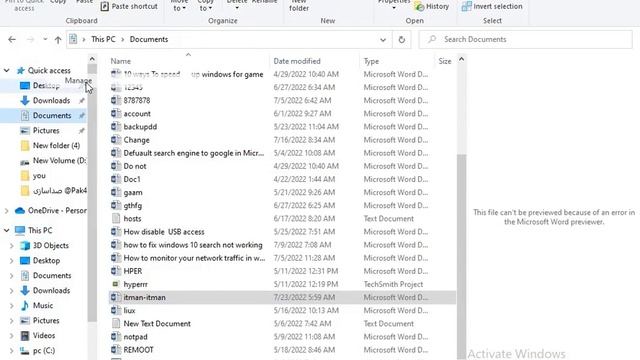Open History in the ribbon
Viewport: 640px width, 360px height.
[x=431, y=7]
